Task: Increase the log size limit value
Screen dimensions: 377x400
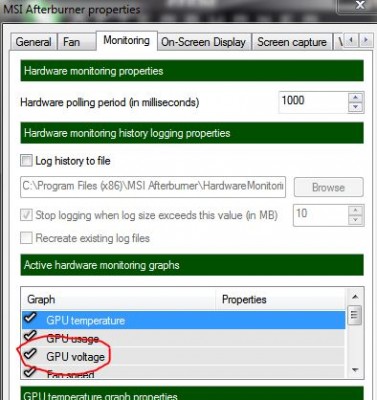Action: point(356,211)
